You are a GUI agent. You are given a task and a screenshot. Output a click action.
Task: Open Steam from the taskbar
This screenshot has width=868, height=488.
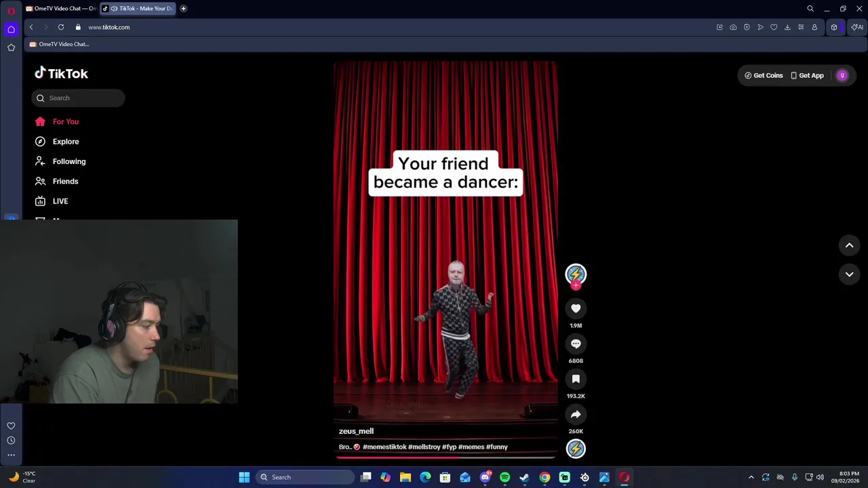click(524, 477)
